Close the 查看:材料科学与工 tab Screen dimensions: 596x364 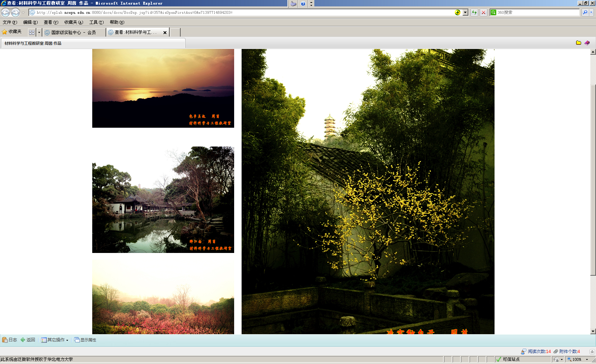tap(165, 33)
